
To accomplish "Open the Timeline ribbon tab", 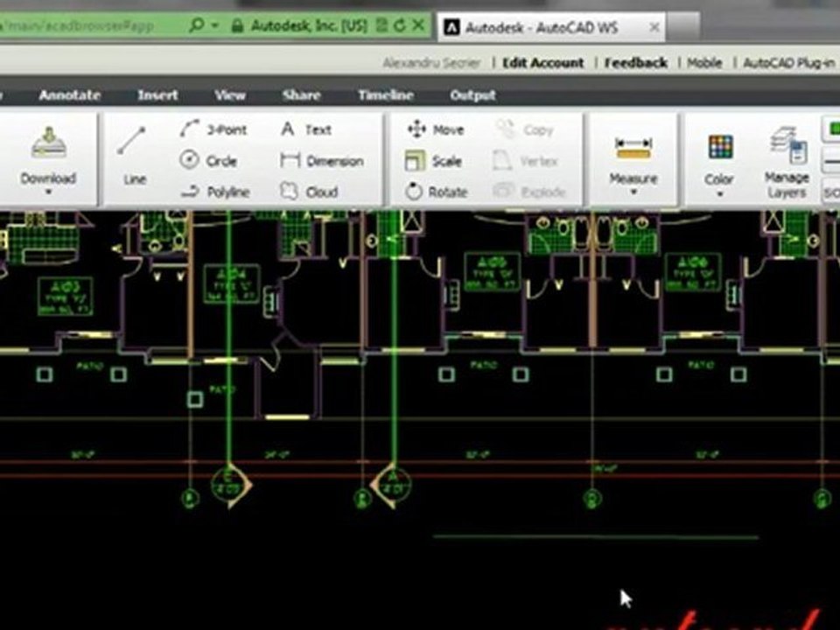I will tap(386, 95).
